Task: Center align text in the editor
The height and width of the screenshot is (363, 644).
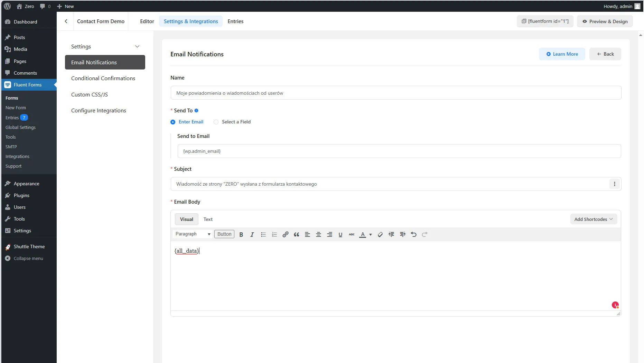Action: (x=318, y=234)
